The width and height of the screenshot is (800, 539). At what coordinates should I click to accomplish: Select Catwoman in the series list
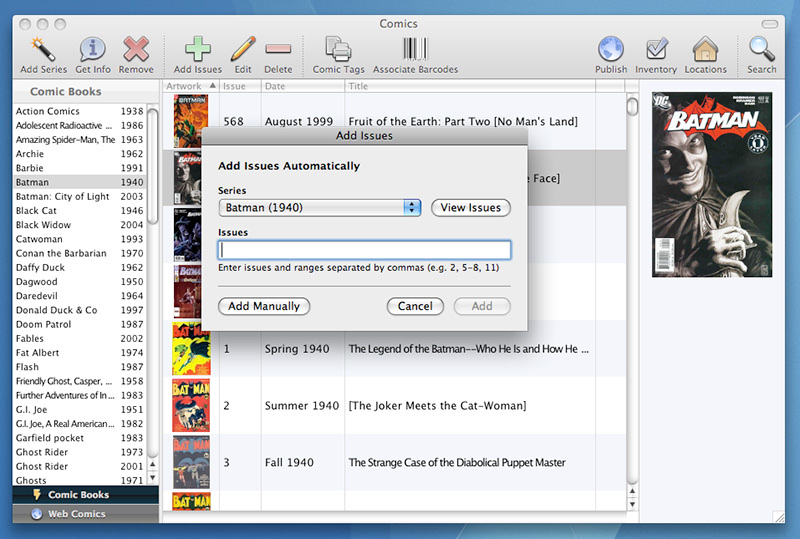coord(40,239)
